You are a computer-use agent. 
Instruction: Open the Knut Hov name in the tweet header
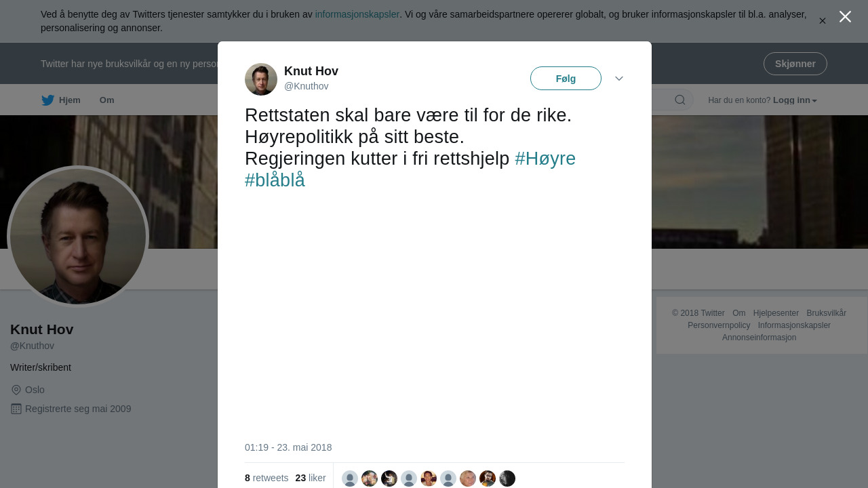pyautogui.click(x=311, y=71)
